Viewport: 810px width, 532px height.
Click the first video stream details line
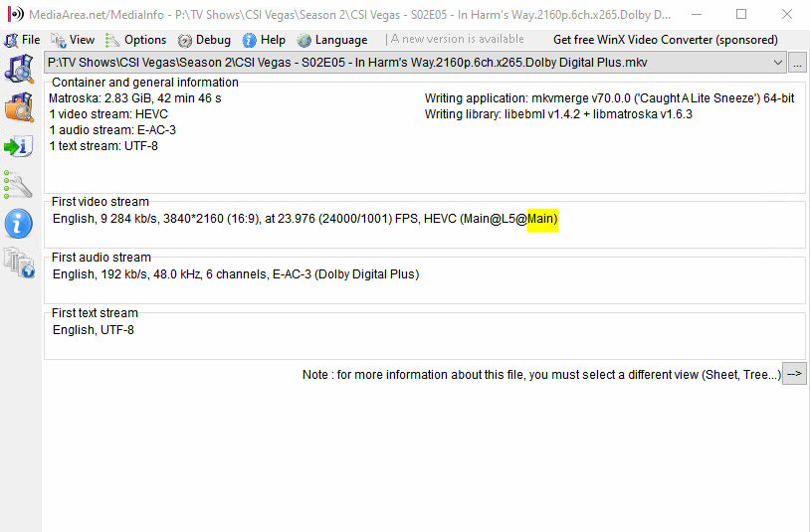[x=305, y=219]
